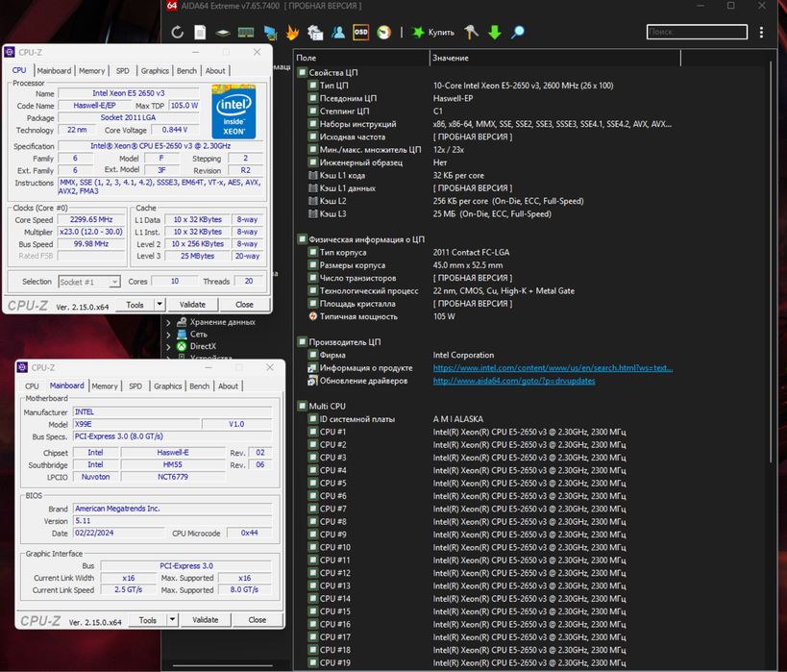Open Tools dropdown arrow in CPU-Z Mainboard window
The height and width of the screenshot is (672, 787).
tap(172, 620)
